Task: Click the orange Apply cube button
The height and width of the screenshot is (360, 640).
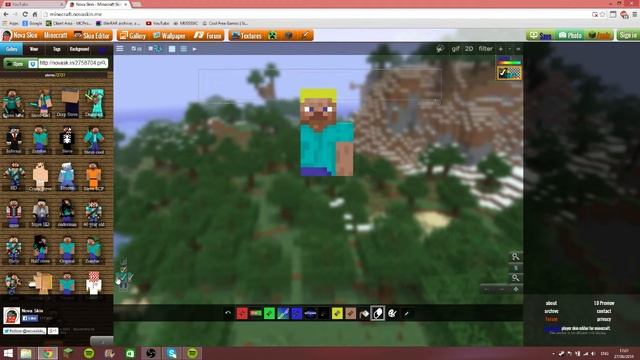Action: (x=600, y=36)
